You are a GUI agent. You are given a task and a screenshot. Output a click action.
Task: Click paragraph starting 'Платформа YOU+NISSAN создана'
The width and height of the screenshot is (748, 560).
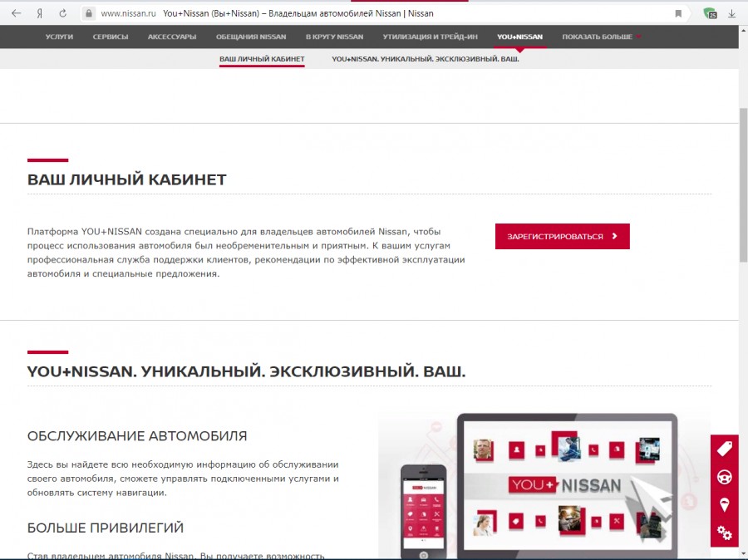coord(246,253)
